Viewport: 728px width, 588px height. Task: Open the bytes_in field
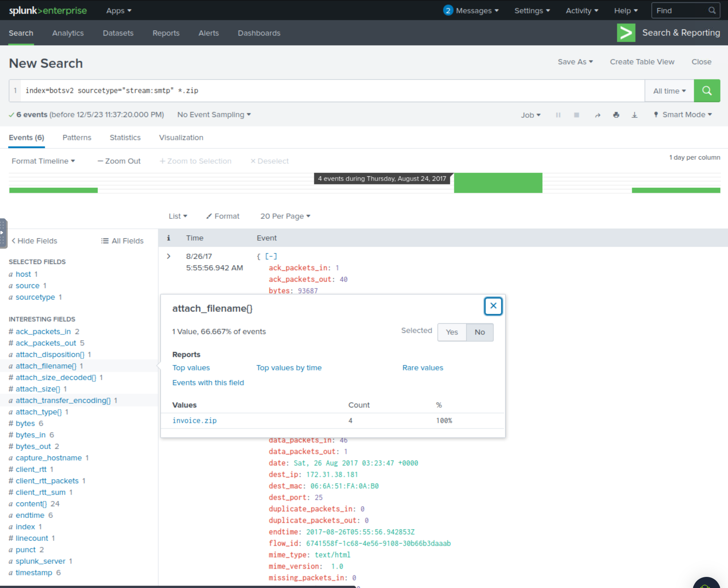[x=31, y=435]
